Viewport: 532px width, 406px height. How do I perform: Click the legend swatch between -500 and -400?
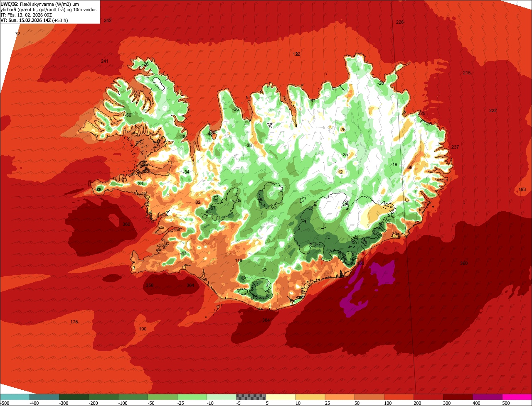(15, 396)
